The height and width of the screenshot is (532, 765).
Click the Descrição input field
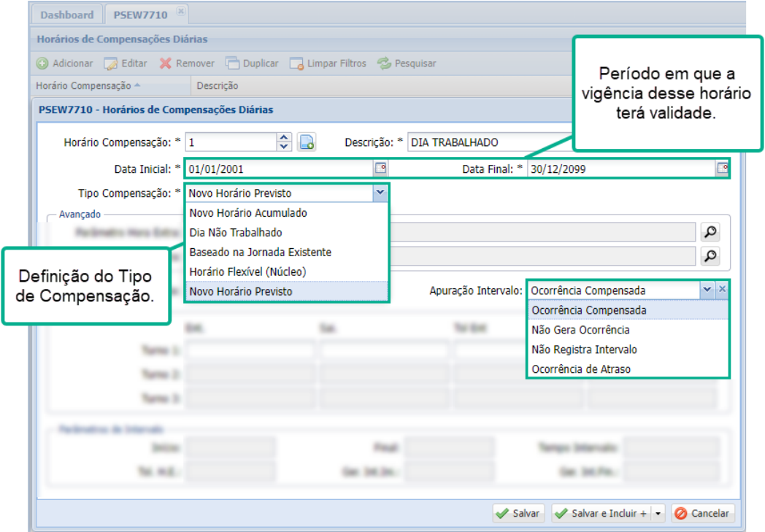coord(489,142)
